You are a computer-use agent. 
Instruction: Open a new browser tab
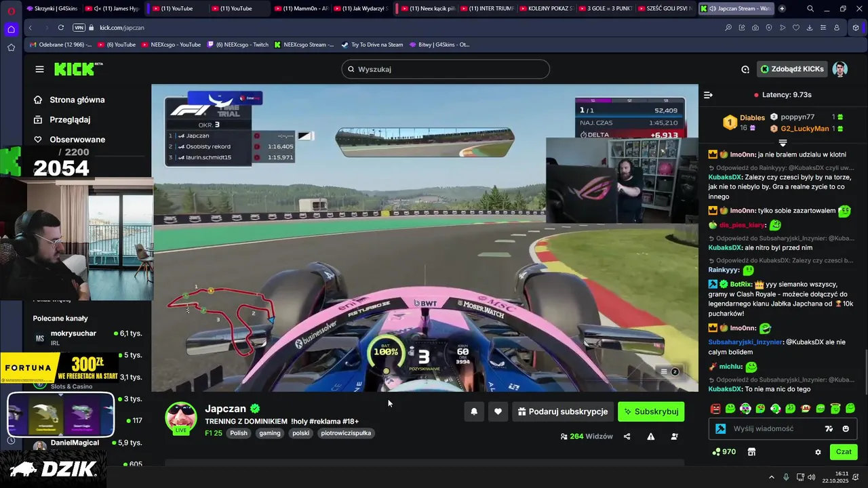click(x=782, y=9)
